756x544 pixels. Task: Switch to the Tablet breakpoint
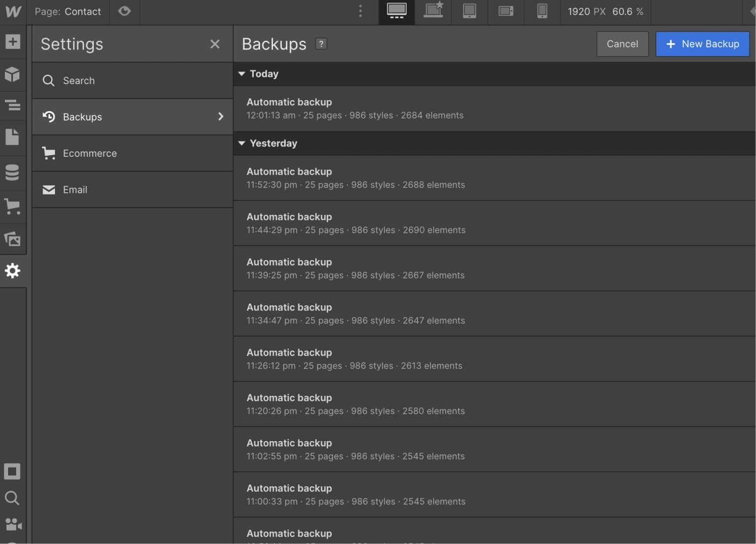tap(469, 11)
